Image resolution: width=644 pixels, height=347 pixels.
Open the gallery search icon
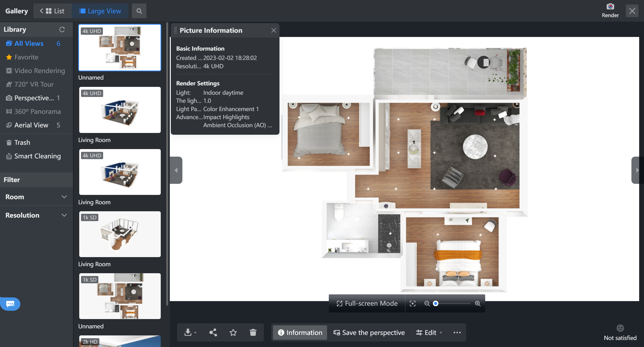[x=139, y=11]
